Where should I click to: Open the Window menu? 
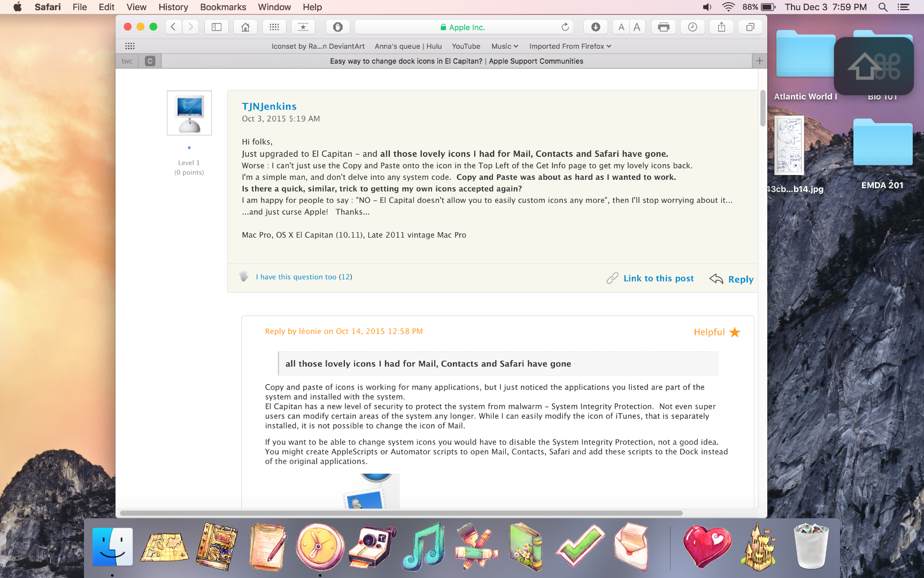(x=274, y=7)
